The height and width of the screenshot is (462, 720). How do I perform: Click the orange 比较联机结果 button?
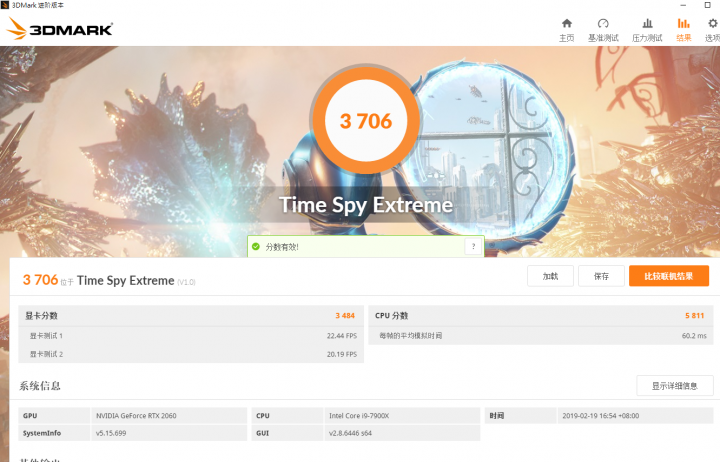point(669,276)
